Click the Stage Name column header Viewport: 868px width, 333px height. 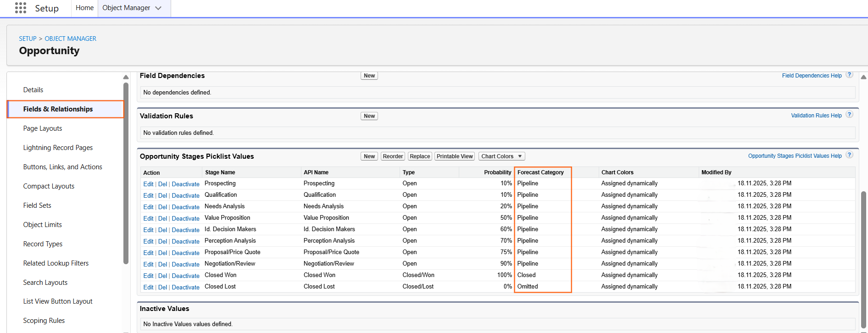[220, 172]
